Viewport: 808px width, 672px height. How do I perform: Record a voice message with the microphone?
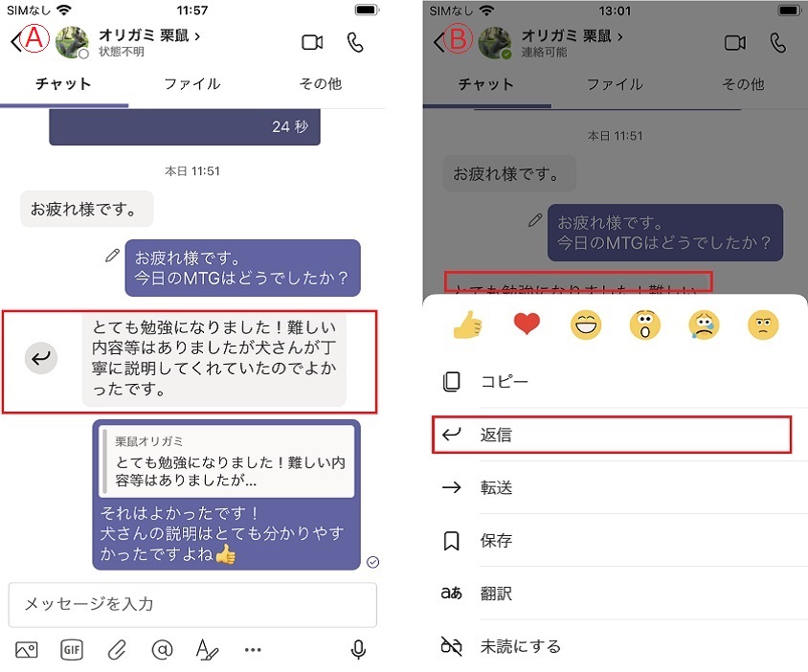click(358, 650)
